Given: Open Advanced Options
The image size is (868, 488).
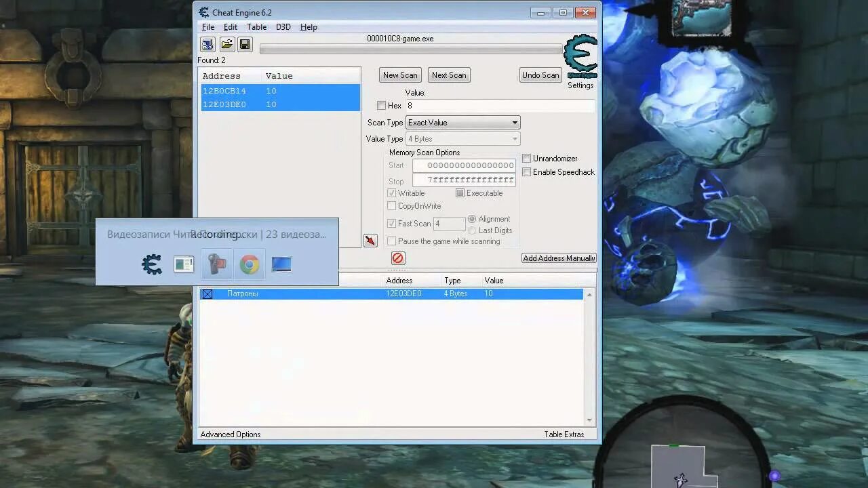Looking at the screenshot, I should click(x=231, y=434).
